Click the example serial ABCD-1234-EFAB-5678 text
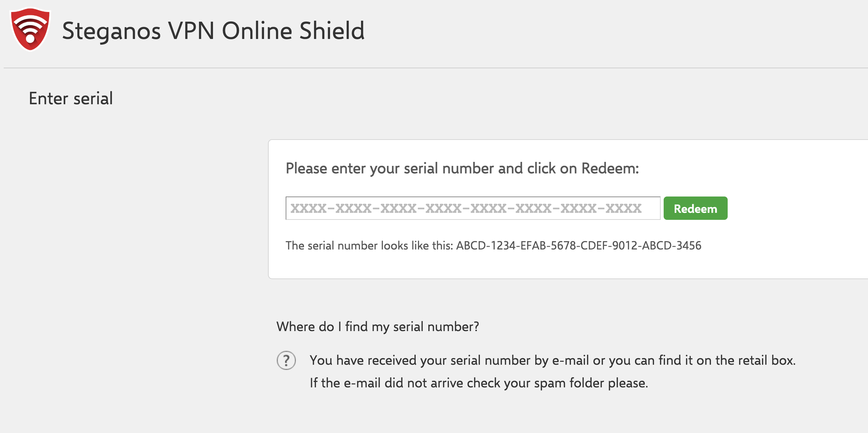The width and height of the screenshot is (868, 433). (578, 246)
